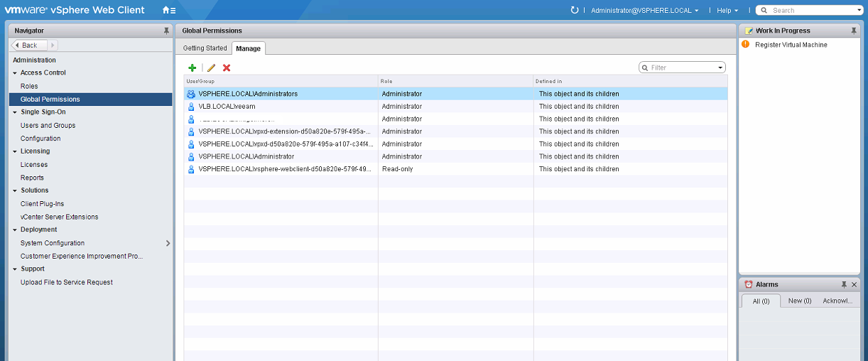Screen dimensions: 868x361
Task: Click the Refresh icon in the header
Action: [575, 10]
